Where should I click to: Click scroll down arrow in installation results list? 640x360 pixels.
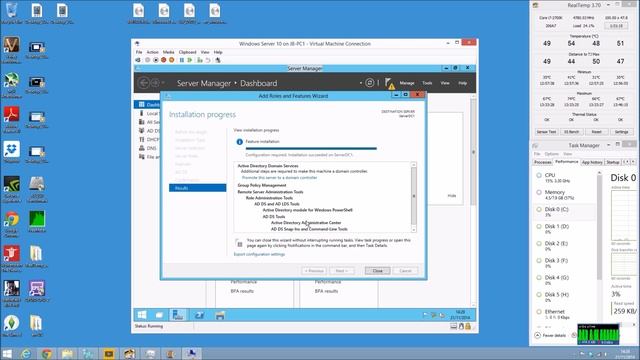[x=413, y=230]
